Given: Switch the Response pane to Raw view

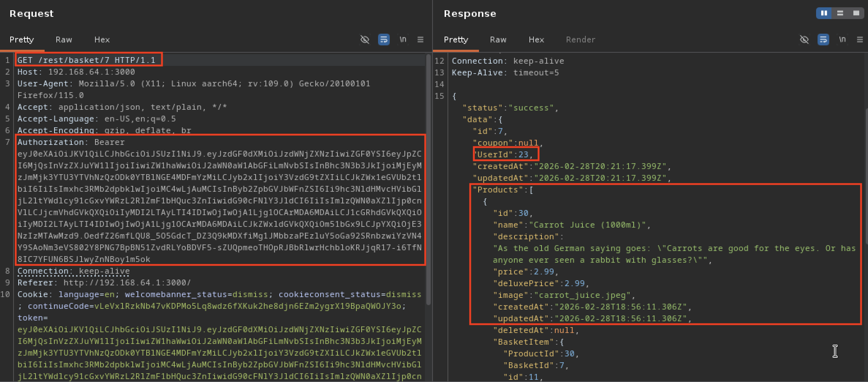Looking at the screenshot, I should click(x=498, y=40).
